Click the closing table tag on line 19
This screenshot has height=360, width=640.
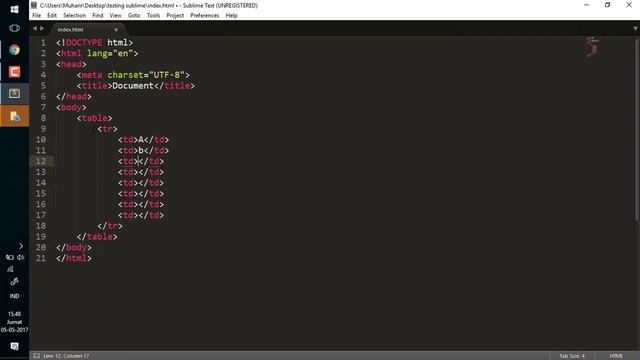click(97, 237)
